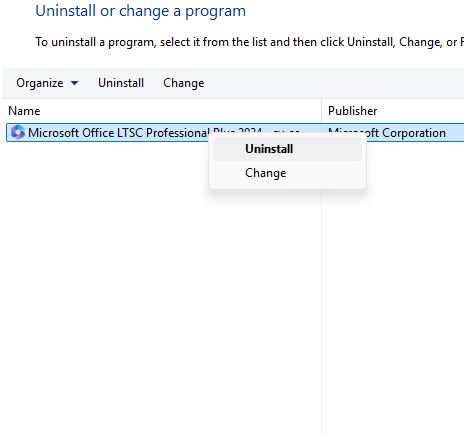Select the Microsoft Office LTSC Professional row
464x437 pixels.
coord(235,133)
